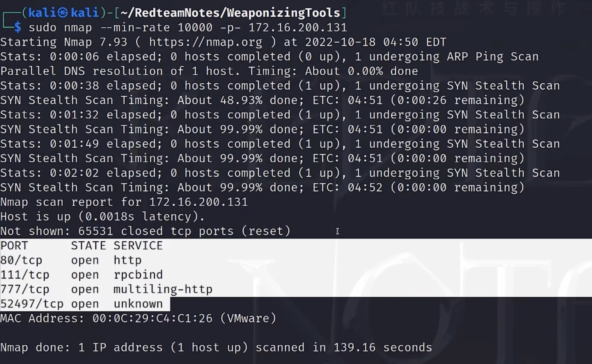Screen dimensions: 592x364
Task: Click the unknown service name
Action: tap(138, 304)
